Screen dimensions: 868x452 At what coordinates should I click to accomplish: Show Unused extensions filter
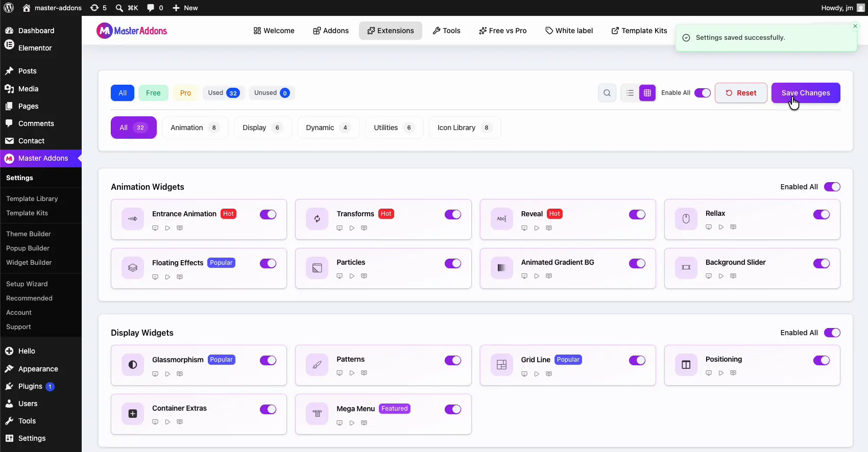272,93
